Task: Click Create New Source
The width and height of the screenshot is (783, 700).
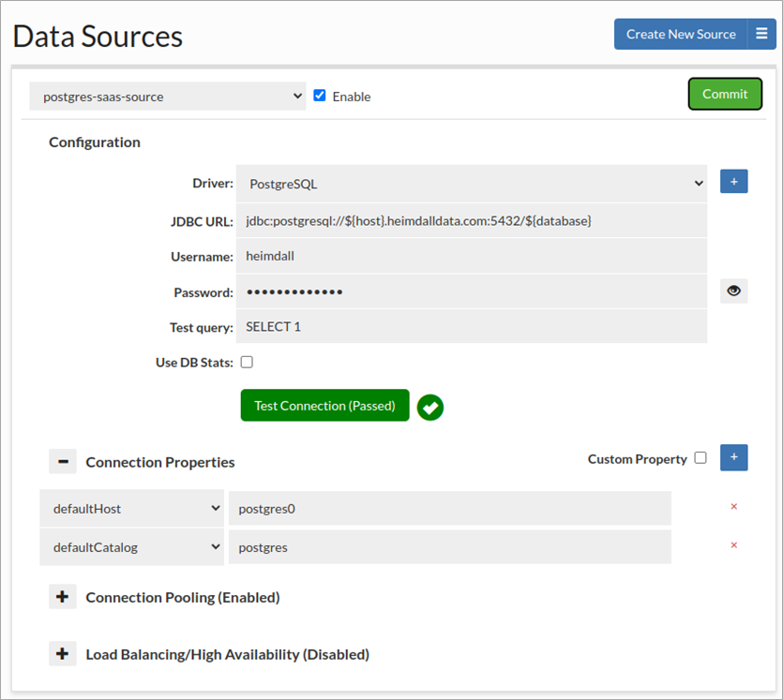Action: pos(680,34)
